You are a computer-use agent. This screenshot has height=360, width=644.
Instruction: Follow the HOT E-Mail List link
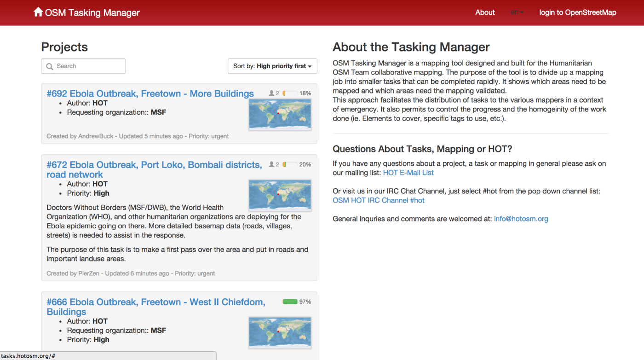pyautogui.click(x=408, y=173)
